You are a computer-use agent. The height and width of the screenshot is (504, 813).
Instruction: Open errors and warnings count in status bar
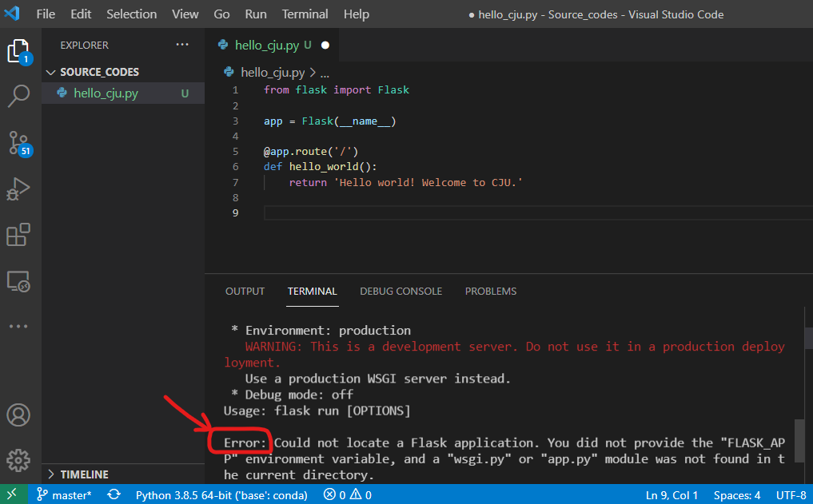348,495
